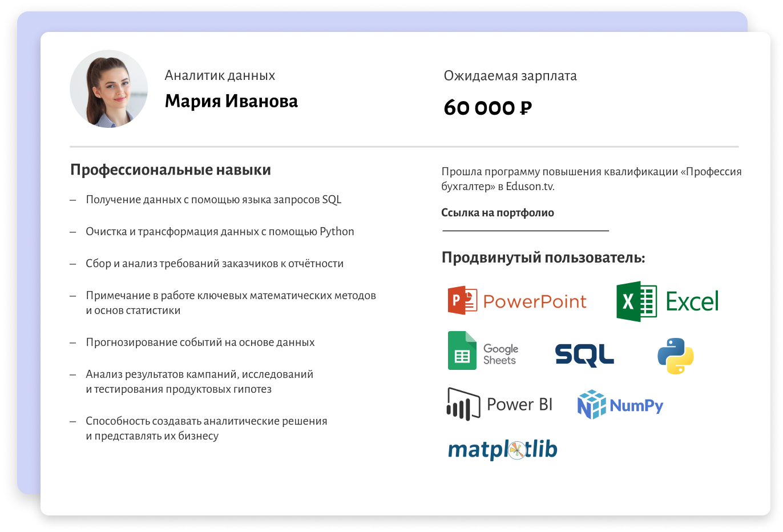
Task: Click the 'NumPy' wordmark text
Action: [636, 406]
